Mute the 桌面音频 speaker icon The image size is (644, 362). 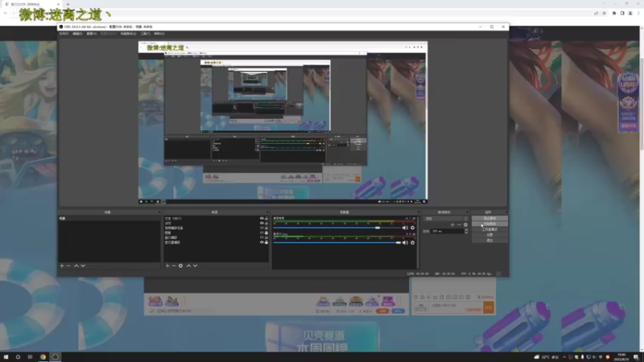point(405,228)
